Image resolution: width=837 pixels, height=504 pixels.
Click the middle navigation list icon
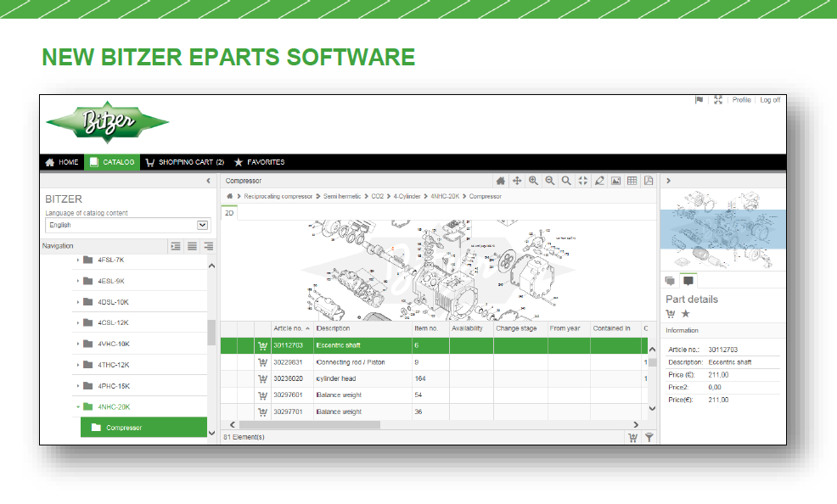coord(192,246)
